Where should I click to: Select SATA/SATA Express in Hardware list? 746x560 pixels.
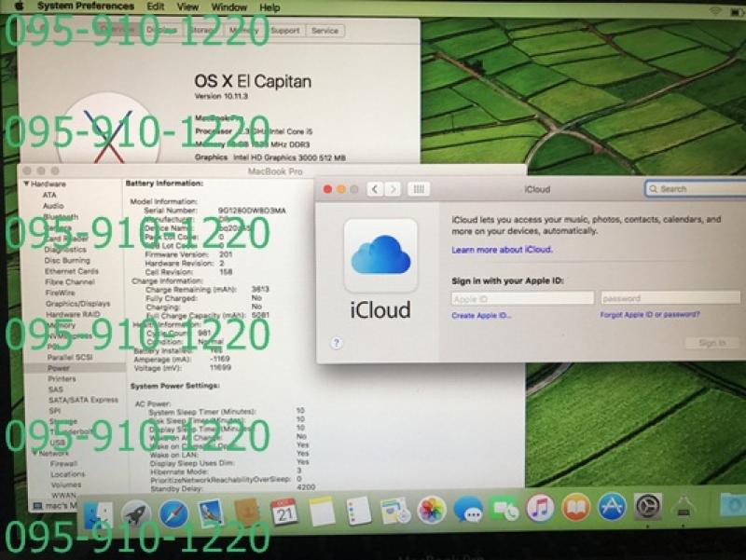(83, 400)
